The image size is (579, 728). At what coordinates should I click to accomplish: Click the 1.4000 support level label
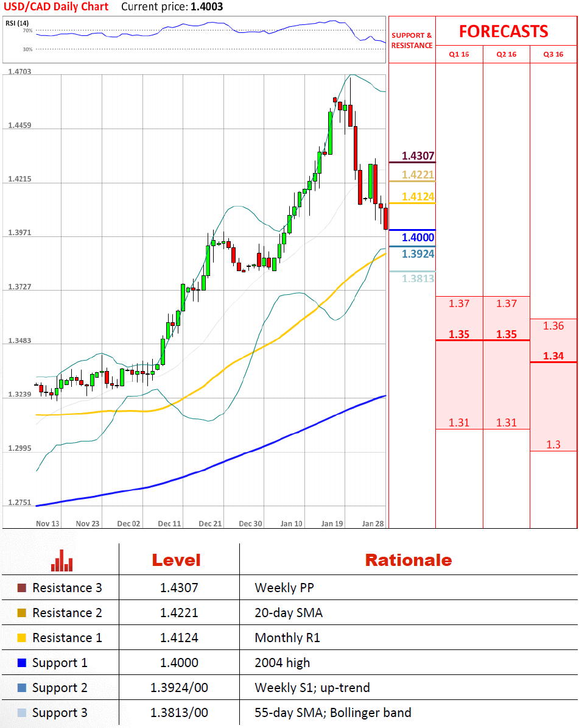(x=418, y=237)
